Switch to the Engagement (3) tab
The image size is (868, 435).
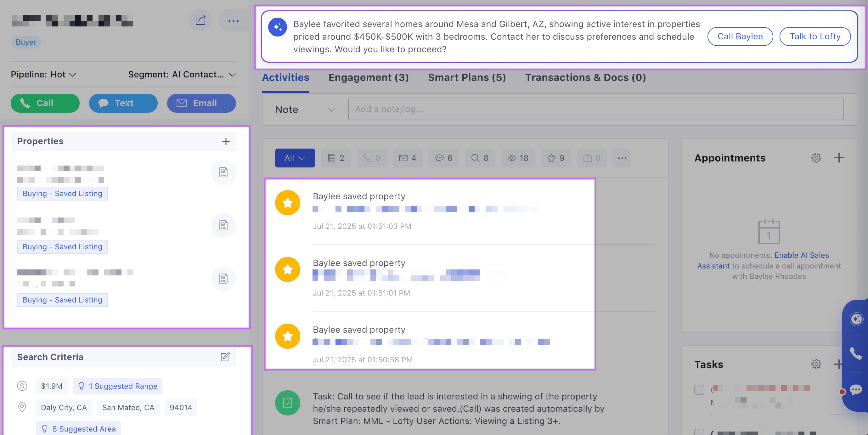point(368,77)
